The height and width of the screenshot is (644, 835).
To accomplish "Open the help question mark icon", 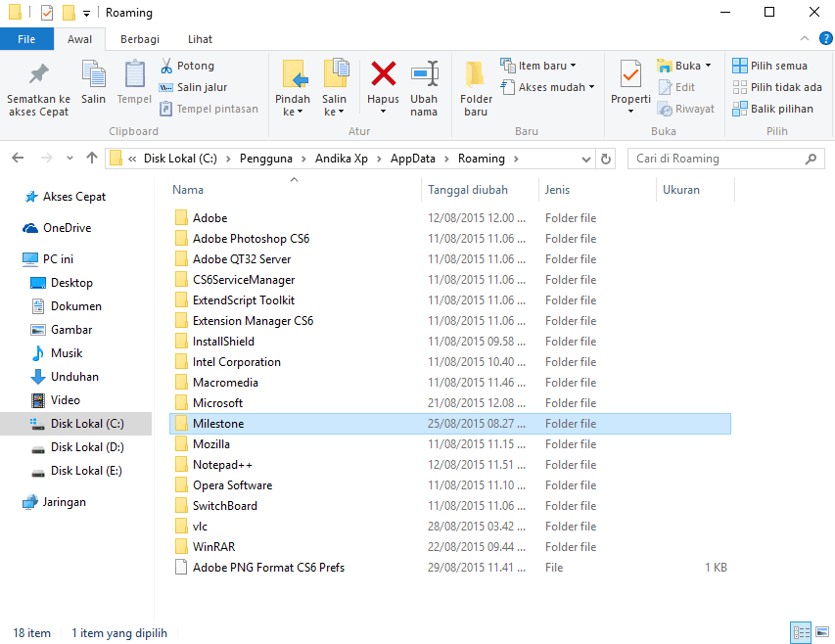I will (825, 38).
